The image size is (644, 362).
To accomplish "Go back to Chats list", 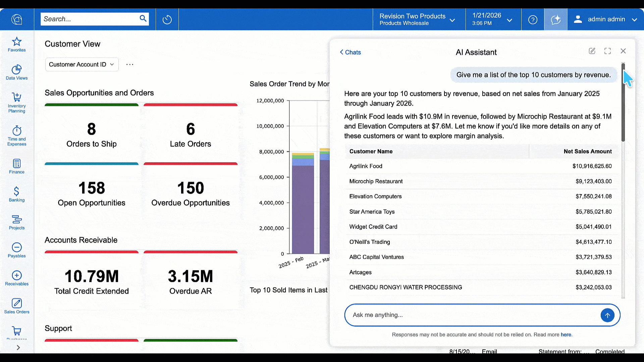I will (x=350, y=52).
